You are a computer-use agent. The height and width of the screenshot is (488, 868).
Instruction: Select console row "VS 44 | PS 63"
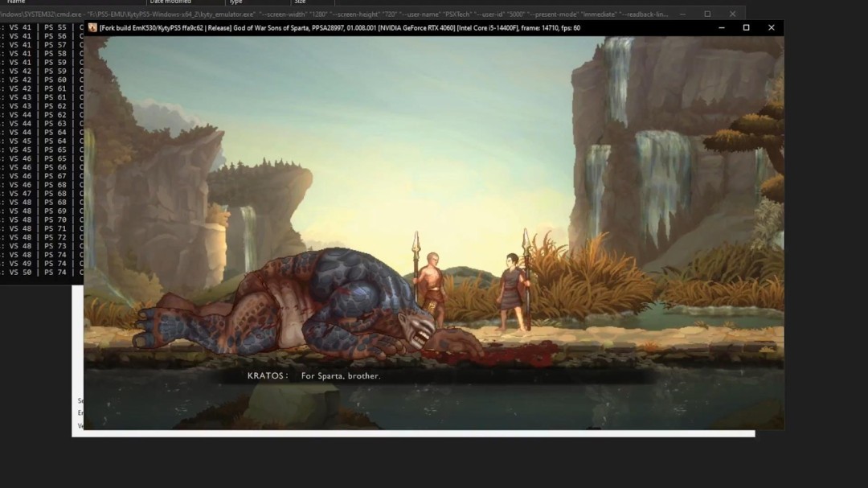pos(42,124)
